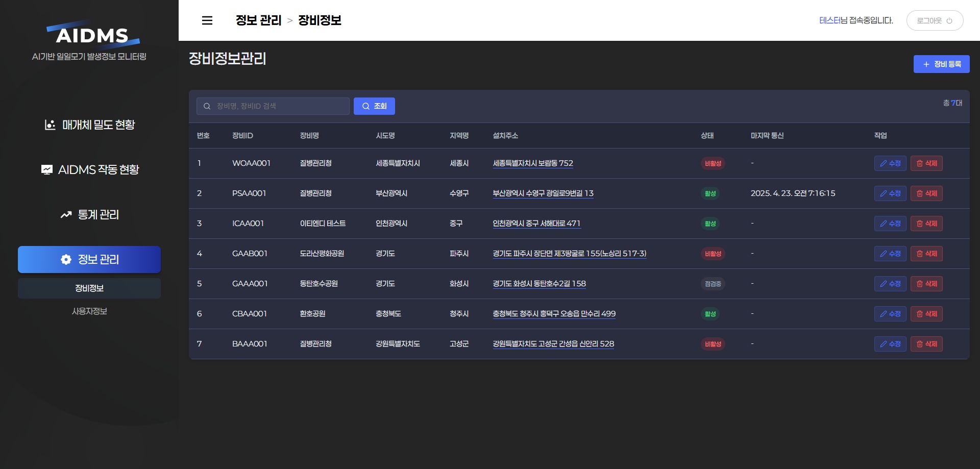This screenshot has width=980, height=469.
Task: Click 수정 for PSAA001 row
Action: (890, 193)
